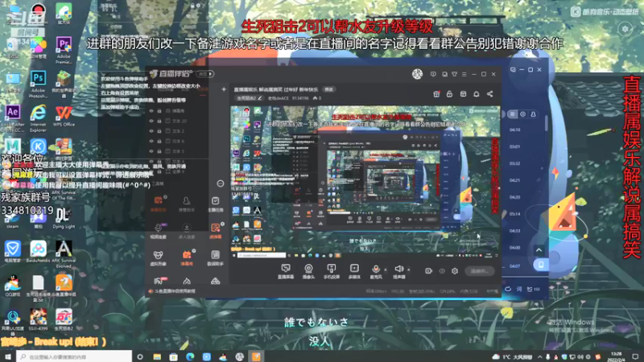Open the skin shirt icon in title bar
The width and height of the screenshot is (644, 362).
pyautogui.click(x=454, y=74)
